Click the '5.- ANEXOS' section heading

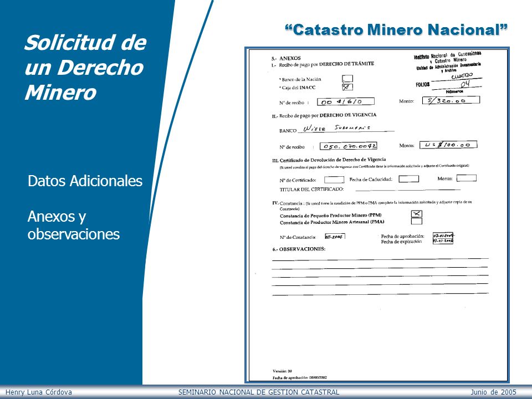(286, 58)
